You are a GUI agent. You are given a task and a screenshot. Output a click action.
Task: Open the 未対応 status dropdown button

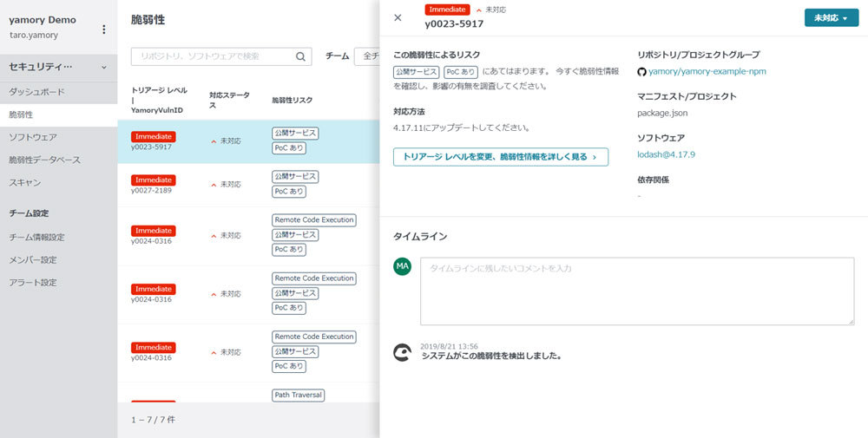(x=831, y=18)
